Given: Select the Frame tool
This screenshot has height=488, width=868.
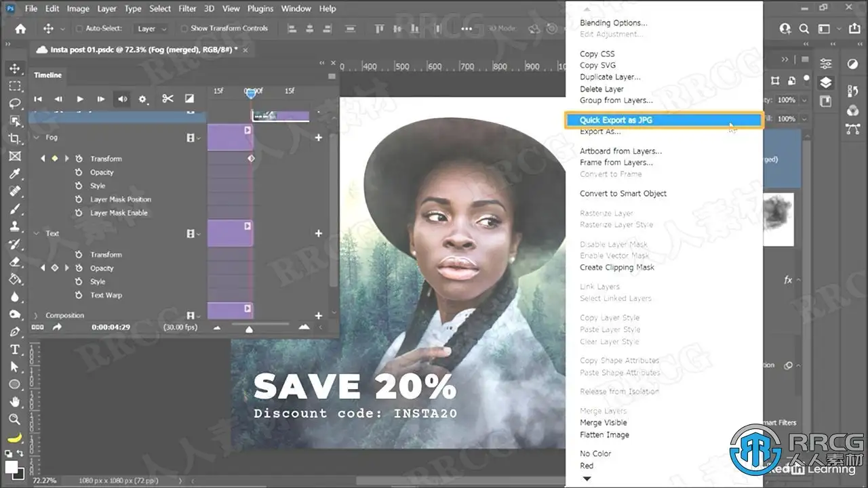Looking at the screenshot, I should pyautogui.click(x=14, y=157).
